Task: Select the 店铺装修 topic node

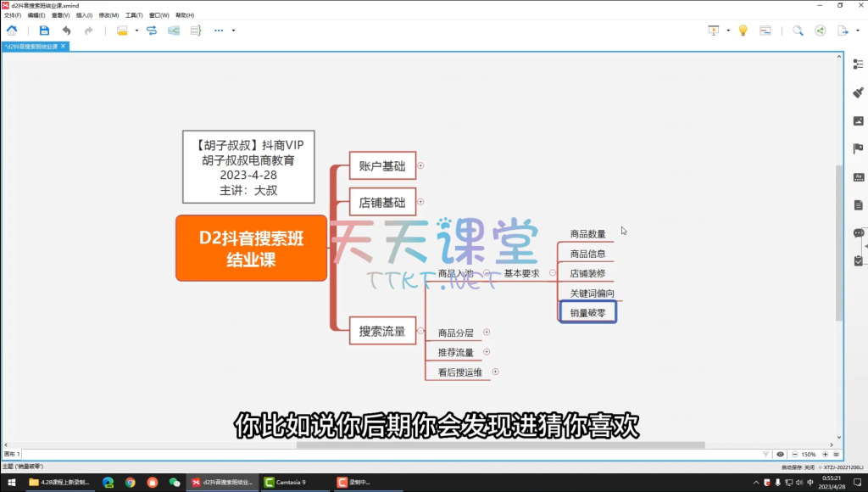Action: pyautogui.click(x=587, y=273)
